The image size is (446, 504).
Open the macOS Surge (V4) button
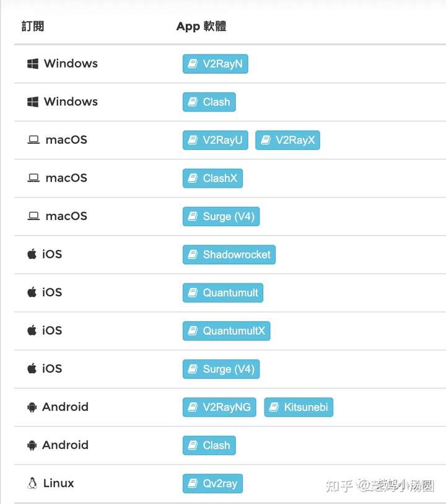pos(221,216)
